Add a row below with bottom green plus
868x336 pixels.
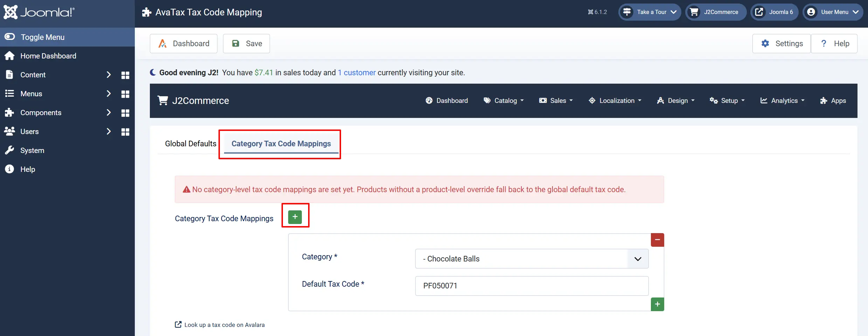click(657, 304)
